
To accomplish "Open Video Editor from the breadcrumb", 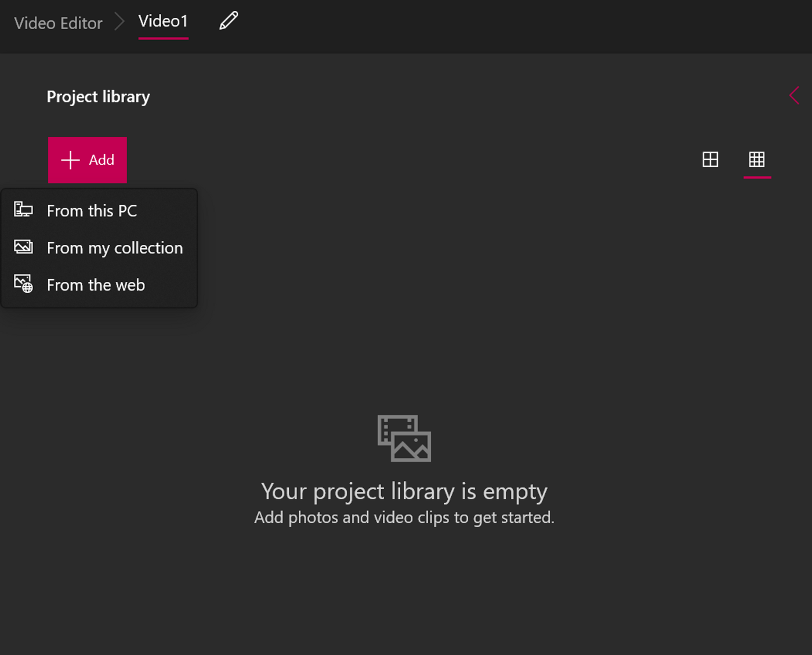I will point(58,23).
